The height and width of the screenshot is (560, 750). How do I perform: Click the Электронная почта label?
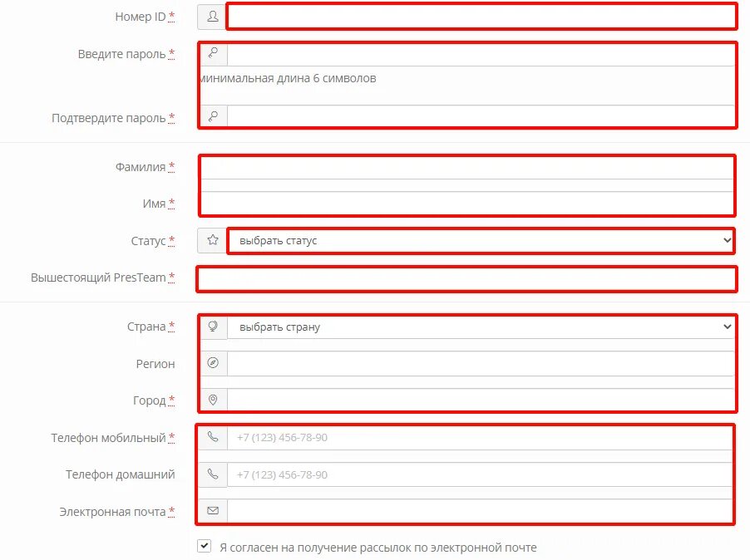(116, 512)
